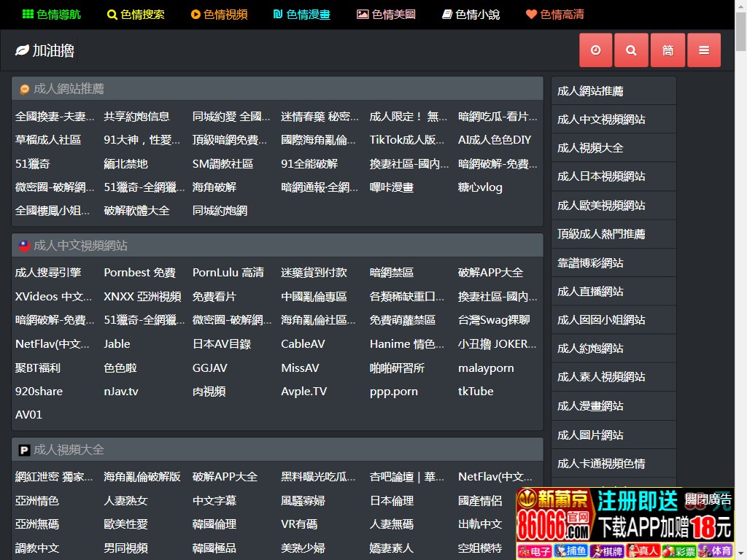The width and height of the screenshot is (747, 560).
Task: Click the red clock history button
Action: pyautogui.click(x=595, y=50)
